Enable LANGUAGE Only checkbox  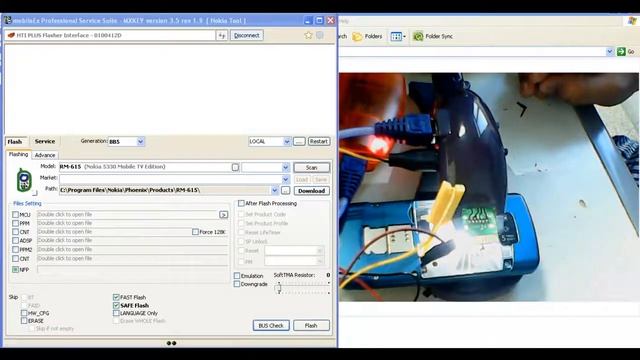pos(116,313)
